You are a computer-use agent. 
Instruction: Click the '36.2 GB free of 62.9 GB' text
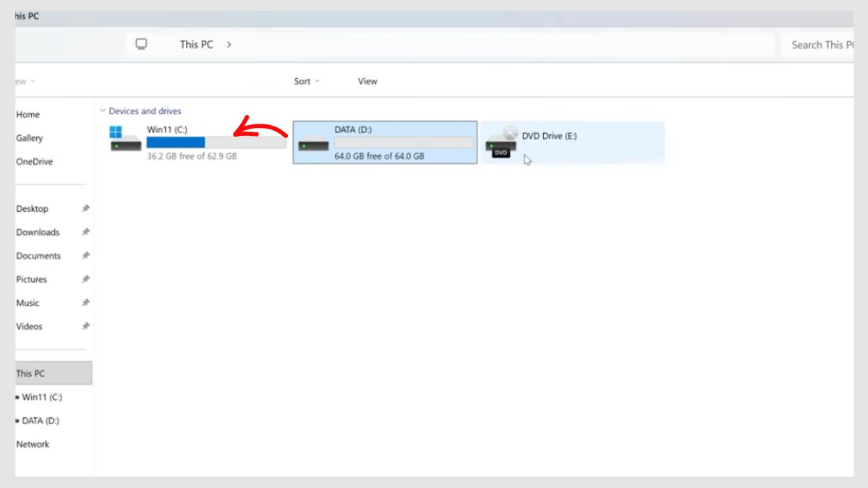pos(192,155)
